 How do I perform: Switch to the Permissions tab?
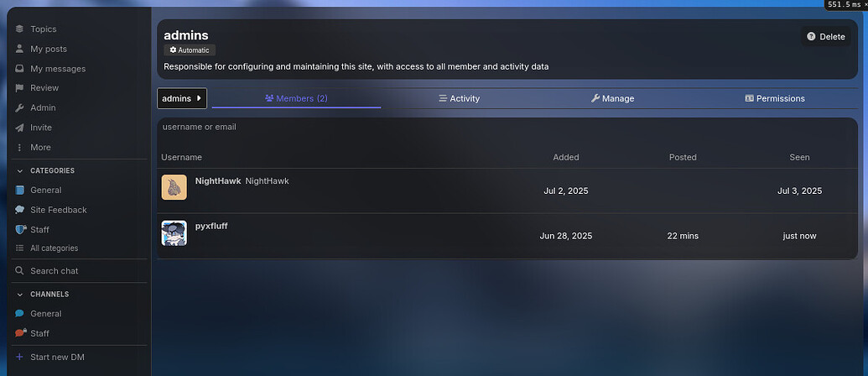click(775, 98)
